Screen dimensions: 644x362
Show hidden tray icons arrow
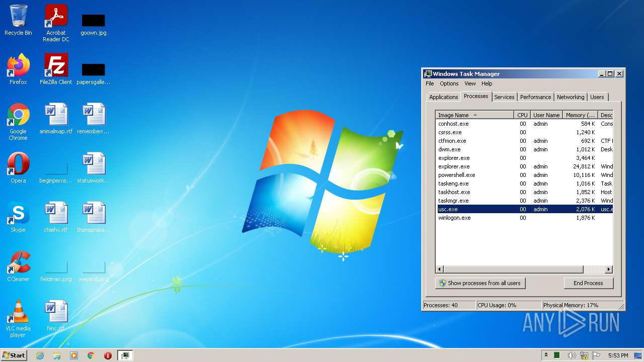click(x=546, y=355)
